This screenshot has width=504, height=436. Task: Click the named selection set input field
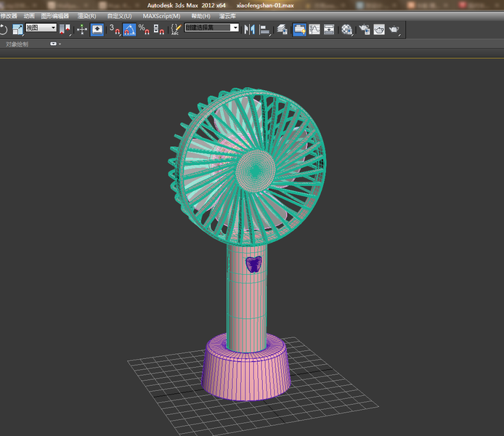(x=208, y=28)
